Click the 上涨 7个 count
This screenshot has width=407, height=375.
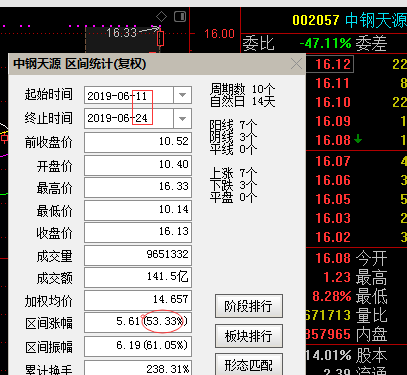tap(233, 173)
